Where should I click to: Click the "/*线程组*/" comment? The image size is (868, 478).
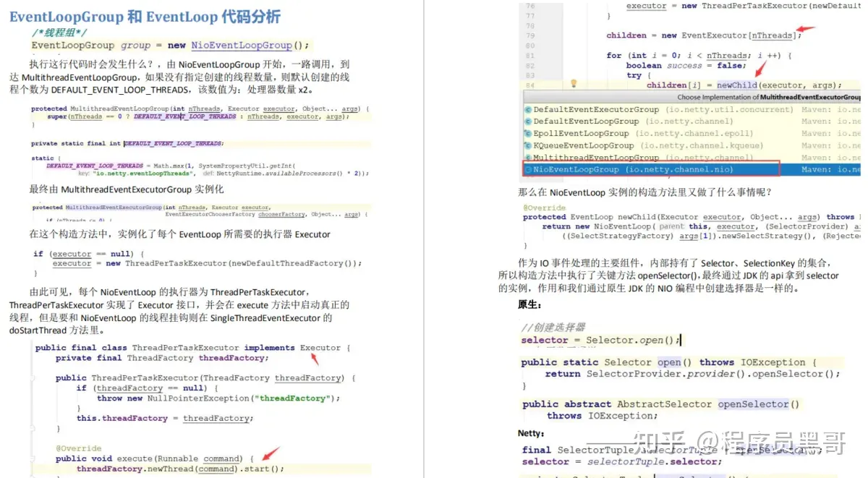pos(59,33)
